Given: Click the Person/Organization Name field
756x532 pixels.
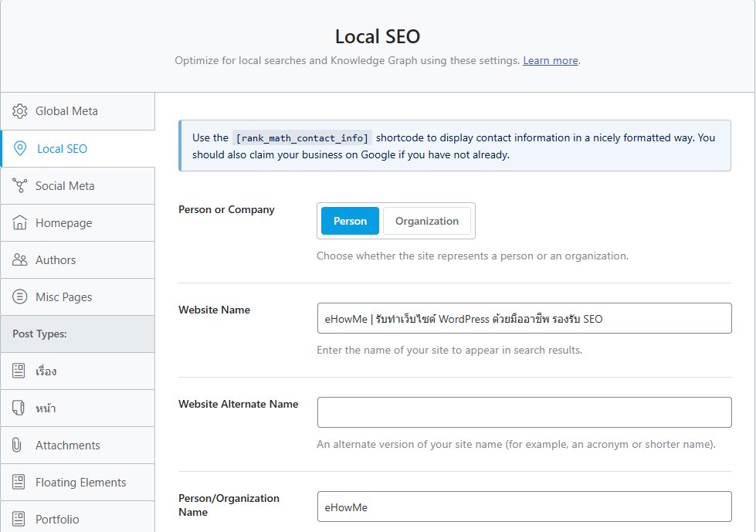Looking at the screenshot, I should pos(524,507).
